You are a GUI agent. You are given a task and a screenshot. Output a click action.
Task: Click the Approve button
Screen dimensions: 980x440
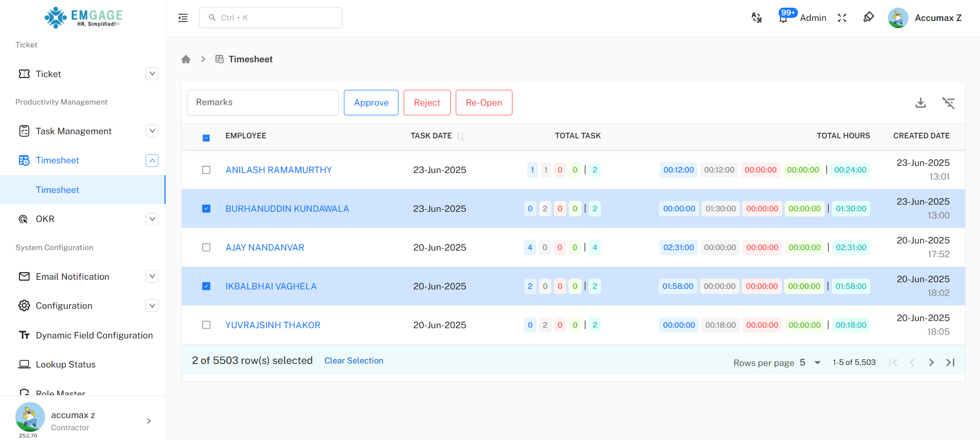[x=371, y=103]
